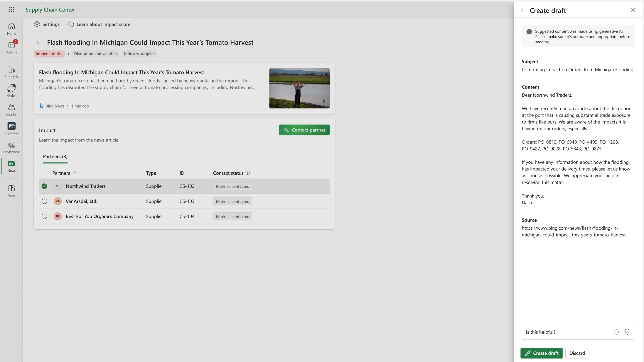
Task: Deselect the Northwind Traders checkbox
Action: pos(44,186)
